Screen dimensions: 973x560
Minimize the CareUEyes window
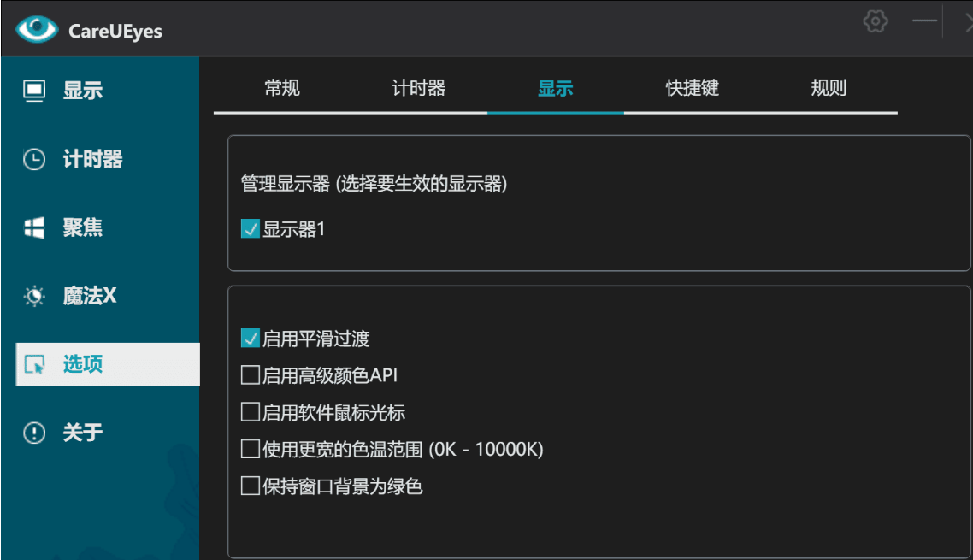924,21
